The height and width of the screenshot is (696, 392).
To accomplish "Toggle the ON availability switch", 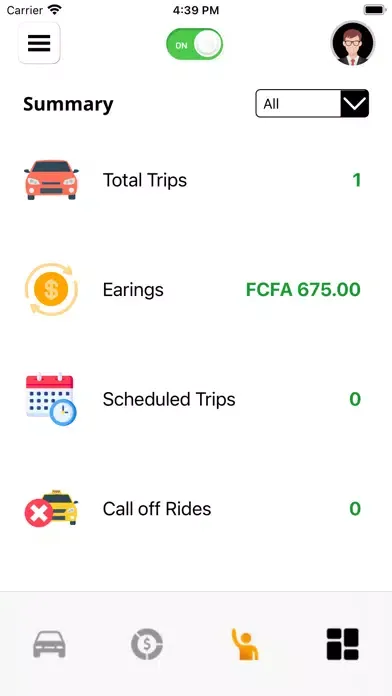I will [194, 45].
